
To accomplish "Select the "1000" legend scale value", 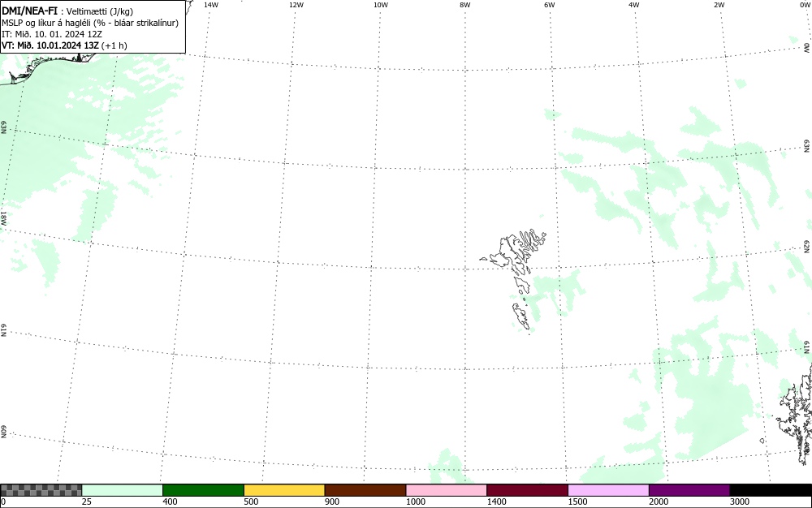I will click(415, 502).
